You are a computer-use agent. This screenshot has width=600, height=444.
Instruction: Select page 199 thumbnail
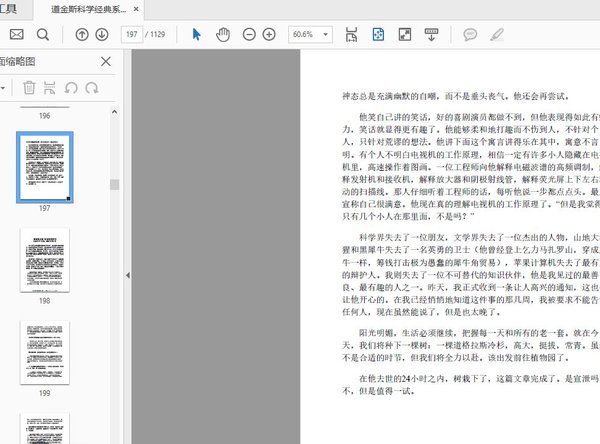pyautogui.click(x=45, y=352)
